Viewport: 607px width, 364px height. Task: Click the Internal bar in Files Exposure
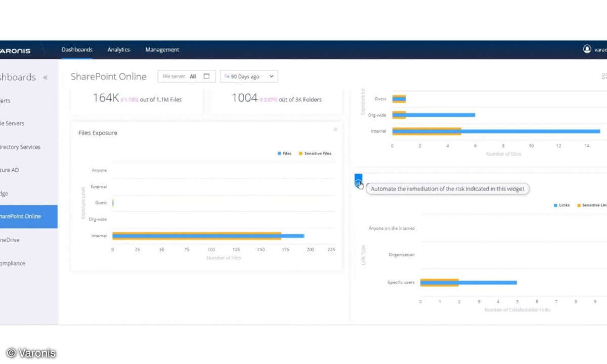coord(208,236)
